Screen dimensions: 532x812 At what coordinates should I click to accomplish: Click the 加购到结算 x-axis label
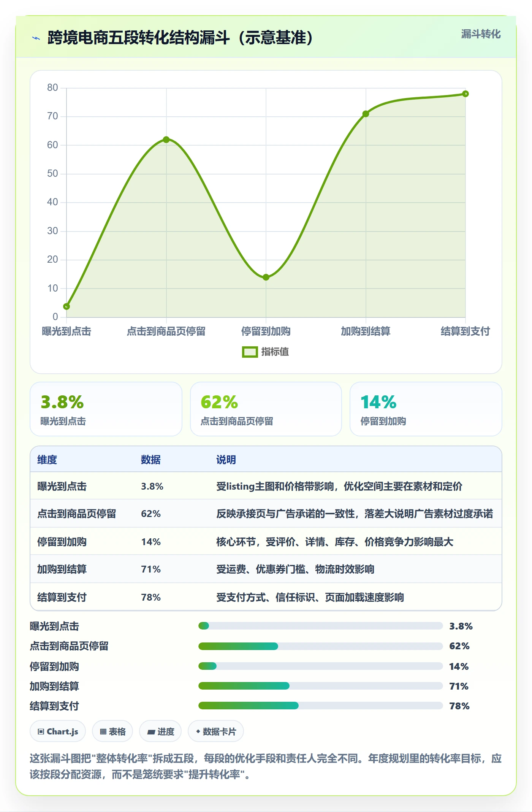(366, 331)
